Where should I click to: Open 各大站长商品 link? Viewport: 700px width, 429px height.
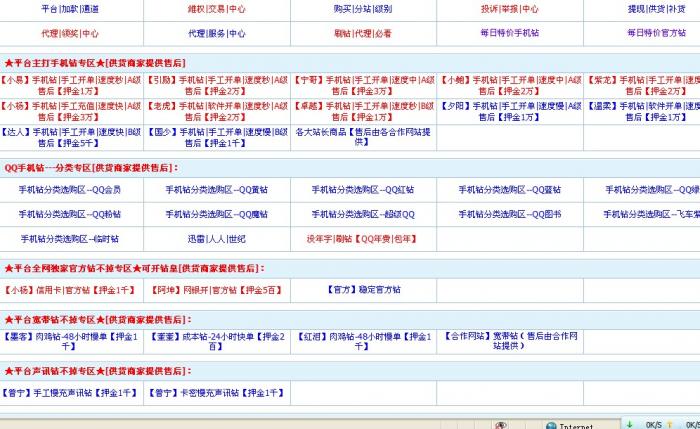coord(363,137)
